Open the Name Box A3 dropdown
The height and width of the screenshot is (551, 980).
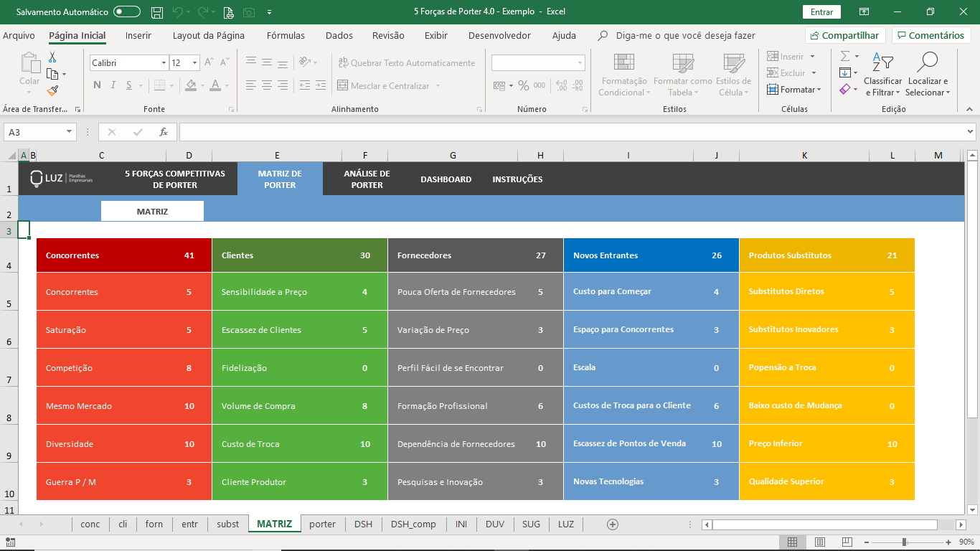point(70,132)
